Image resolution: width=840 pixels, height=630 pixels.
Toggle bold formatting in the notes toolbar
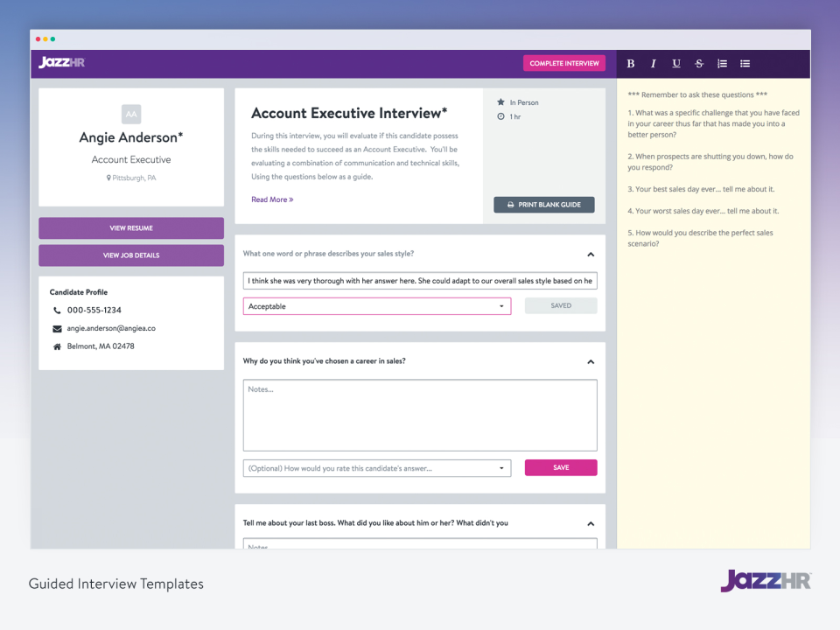[630, 63]
